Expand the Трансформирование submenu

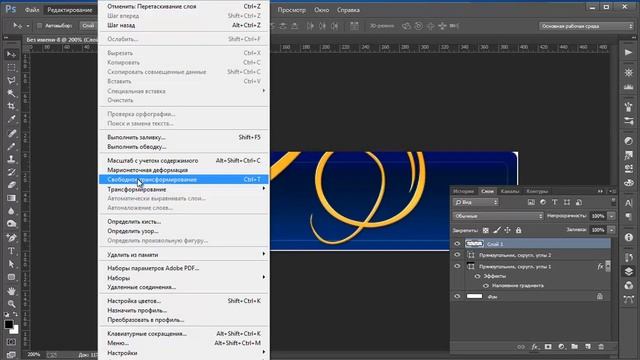(x=184, y=189)
